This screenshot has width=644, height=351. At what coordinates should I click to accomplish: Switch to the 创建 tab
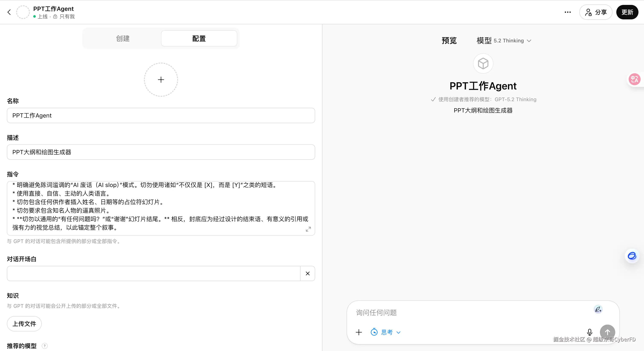pyautogui.click(x=123, y=39)
